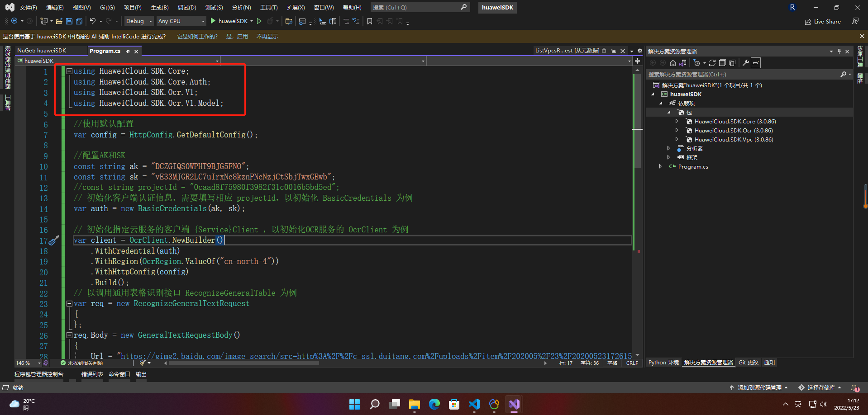
Task: Expand HuaweiCloud.SDK.Ocr package node
Action: (x=677, y=130)
